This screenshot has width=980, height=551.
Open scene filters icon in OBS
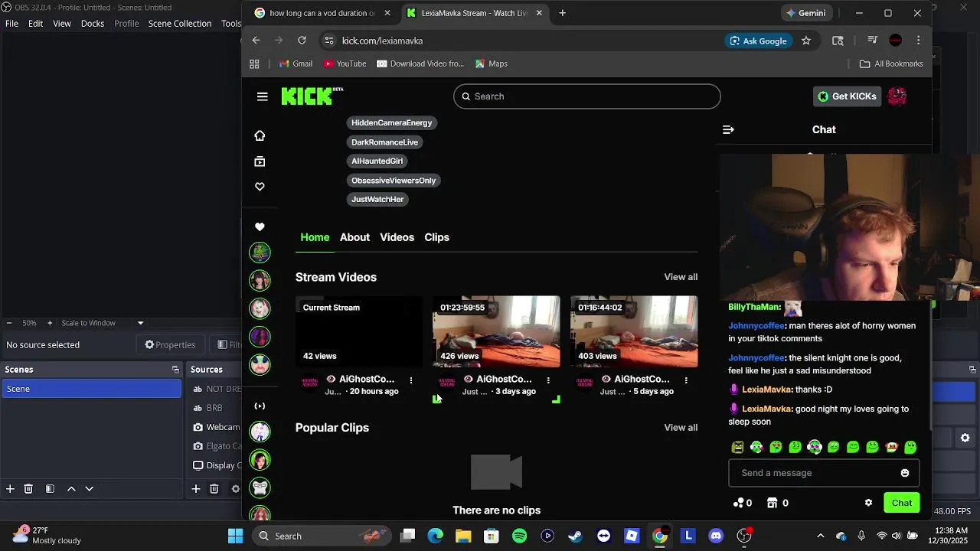click(x=50, y=489)
